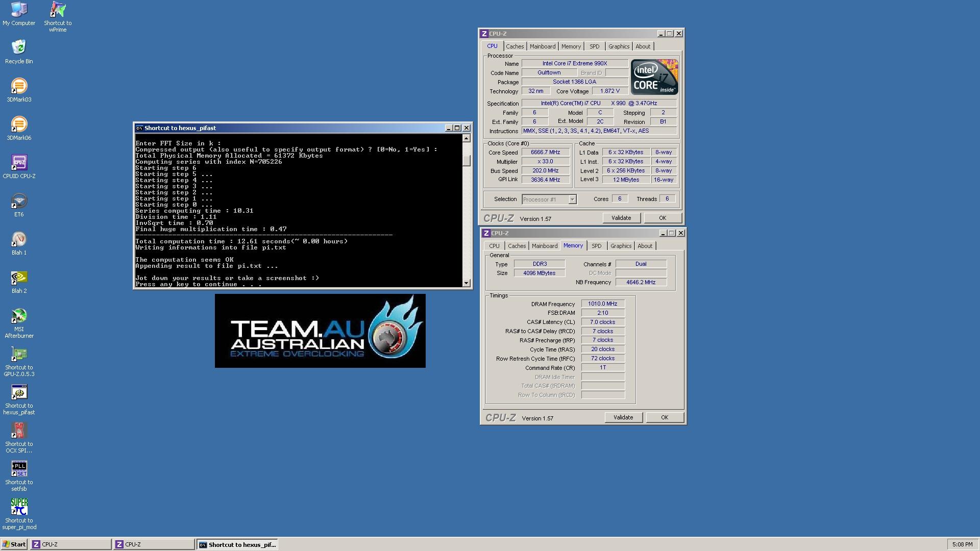
Task: Open the My Computer desktop icon
Action: coord(19,14)
